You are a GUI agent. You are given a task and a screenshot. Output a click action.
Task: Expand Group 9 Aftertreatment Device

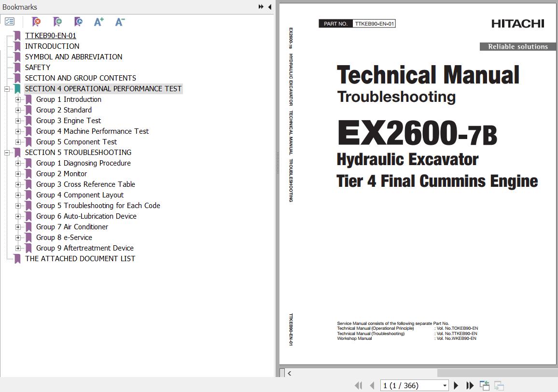tap(18, 248)
